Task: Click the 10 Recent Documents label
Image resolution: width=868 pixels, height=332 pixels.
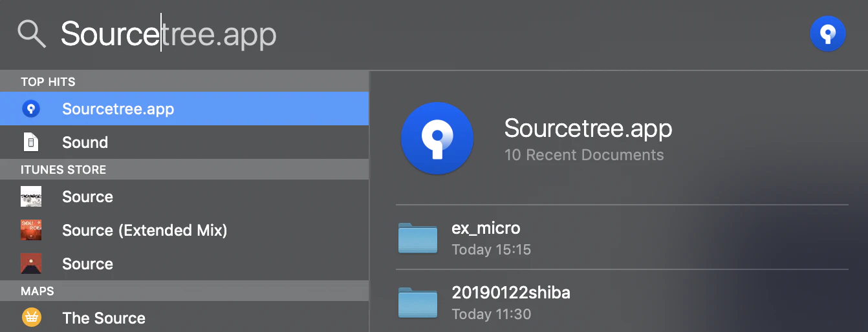Action: click(584, 155)
